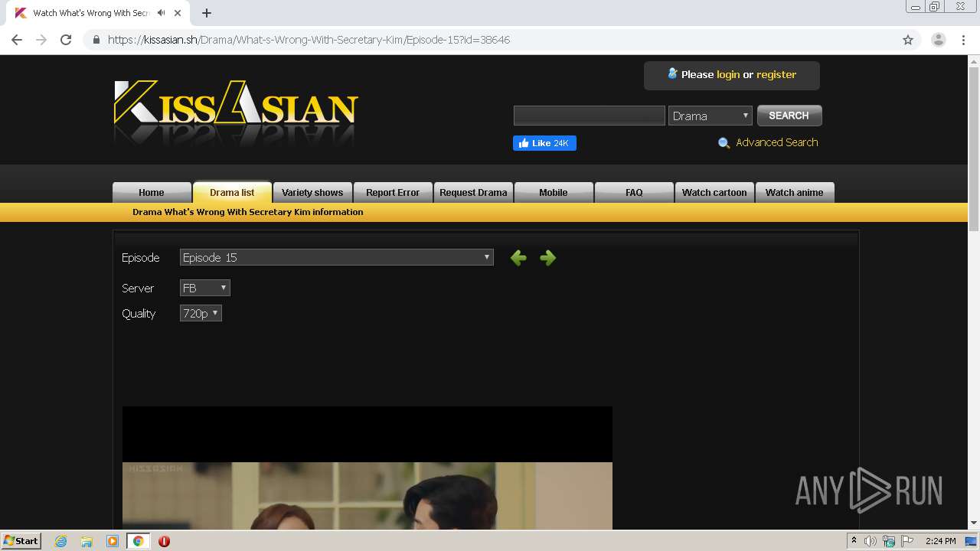This screenshot has height=551, width=980.
Task: Open the Report Error tab
Action: point(393,192)
